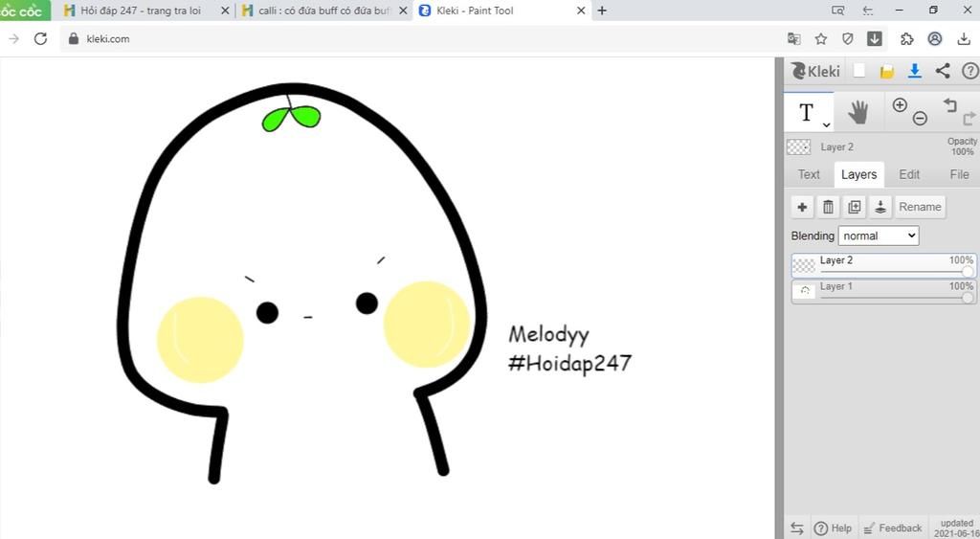This screenshot has width=980, height=539.
Task: Open Kleki help question mark at top
Action: click(x=970, y=71)
